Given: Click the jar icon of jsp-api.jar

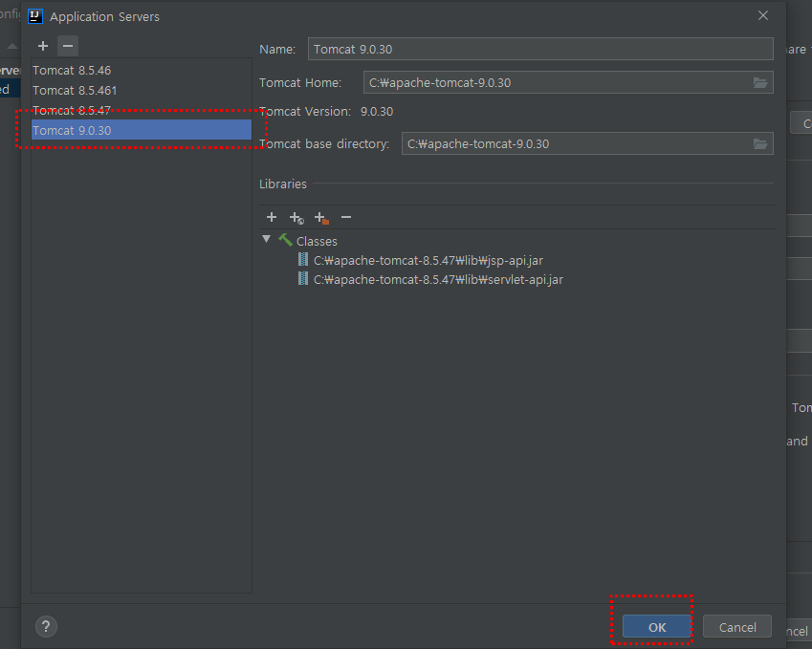Looking at the screenshot, I should 303,259.
